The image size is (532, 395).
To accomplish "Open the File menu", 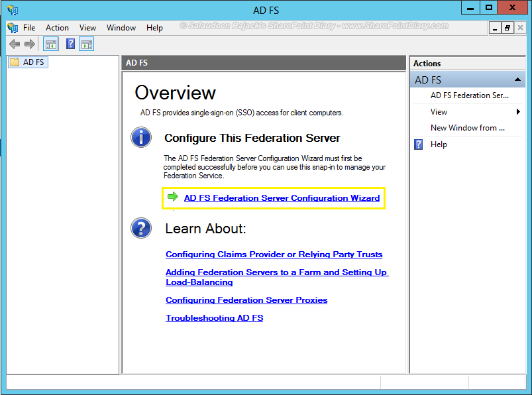I will tap(29, 28).
